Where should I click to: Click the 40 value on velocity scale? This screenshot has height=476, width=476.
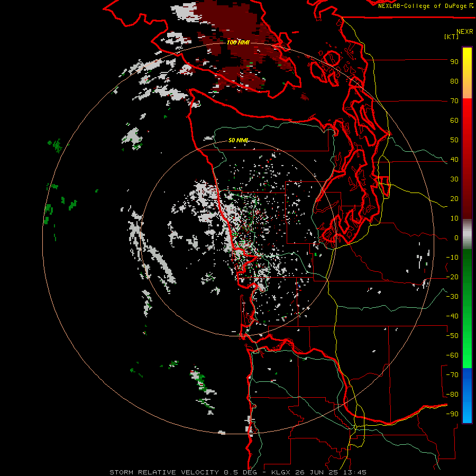(x=454, y=160)
